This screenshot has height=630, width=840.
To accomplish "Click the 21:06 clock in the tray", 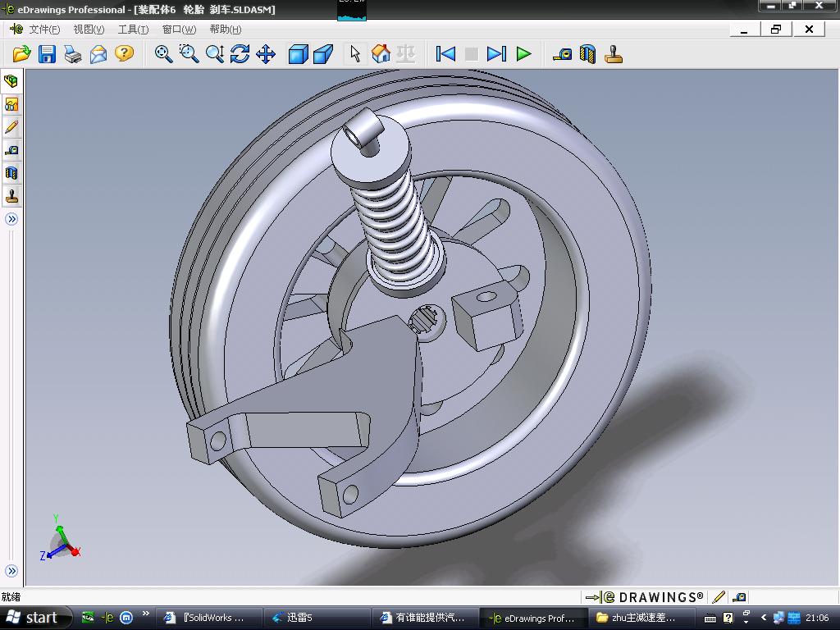I will click(817, 618).
